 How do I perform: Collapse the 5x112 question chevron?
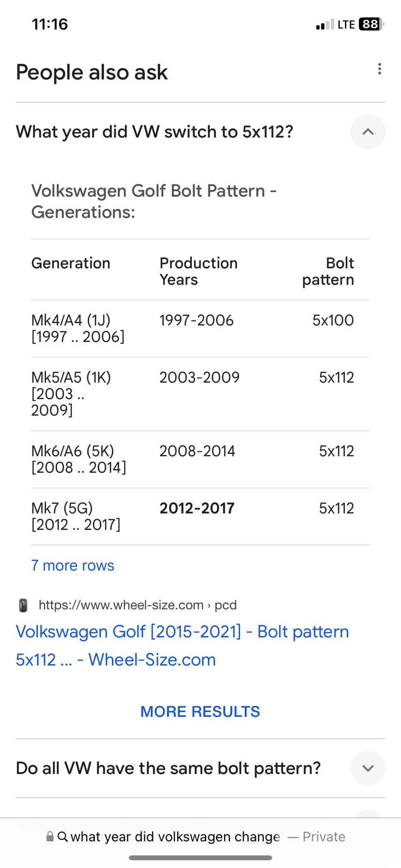(x=368, y=132)
